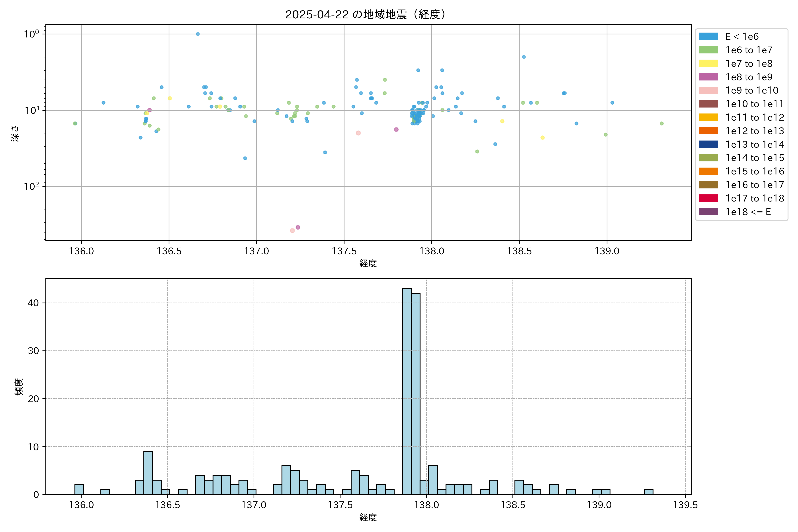Click the red '1e17 to 1e18' legend swatch

(708, 198)
